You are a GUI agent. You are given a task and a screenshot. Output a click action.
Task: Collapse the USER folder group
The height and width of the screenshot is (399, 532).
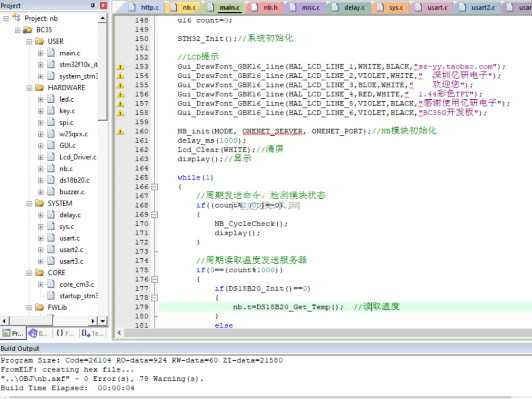[x=29, y=41]
